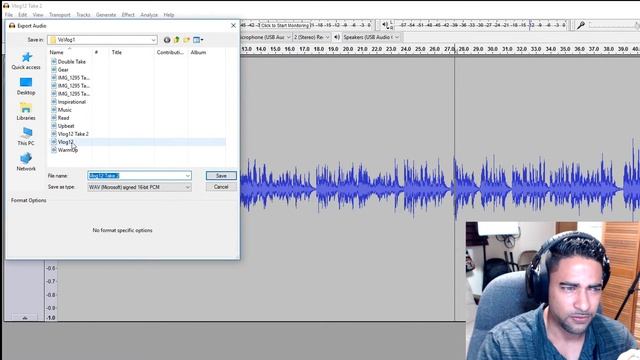Select the Music file icon
The width and height of the screenshot is (640, 360).
click(x=54, y=110)
